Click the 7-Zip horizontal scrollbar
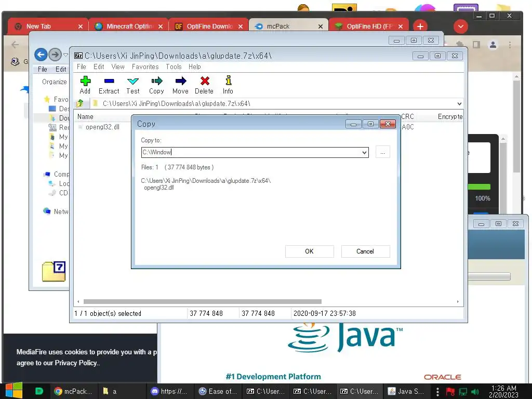The width and height of the screenshot is (532, 399). coord(203,301)
